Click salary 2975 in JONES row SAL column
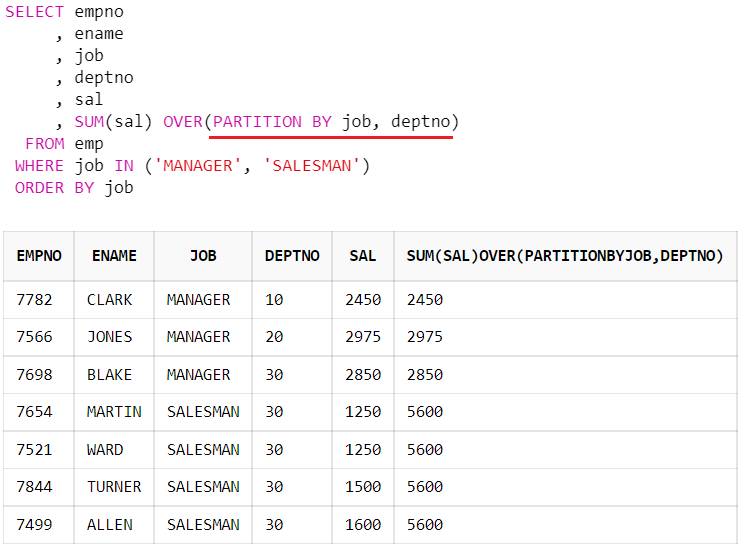The image size is (743, 549). [363, 337]
